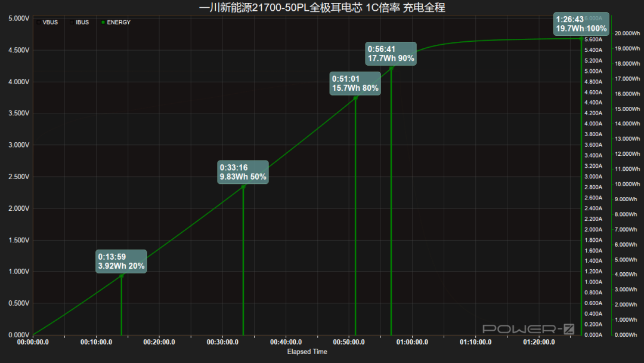
Task: Click the "0.000V" voltage axis label
Action: pyautogui.click(x=19, y=335)
